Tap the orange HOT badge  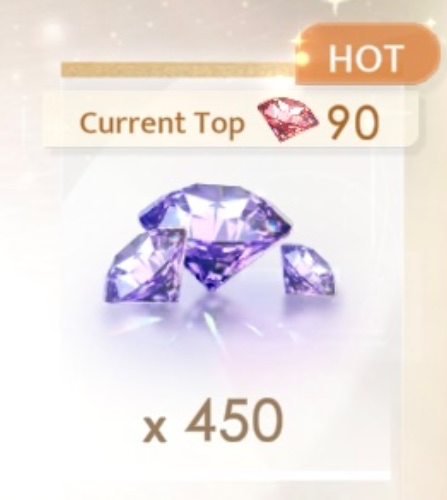tap(365, 54)
